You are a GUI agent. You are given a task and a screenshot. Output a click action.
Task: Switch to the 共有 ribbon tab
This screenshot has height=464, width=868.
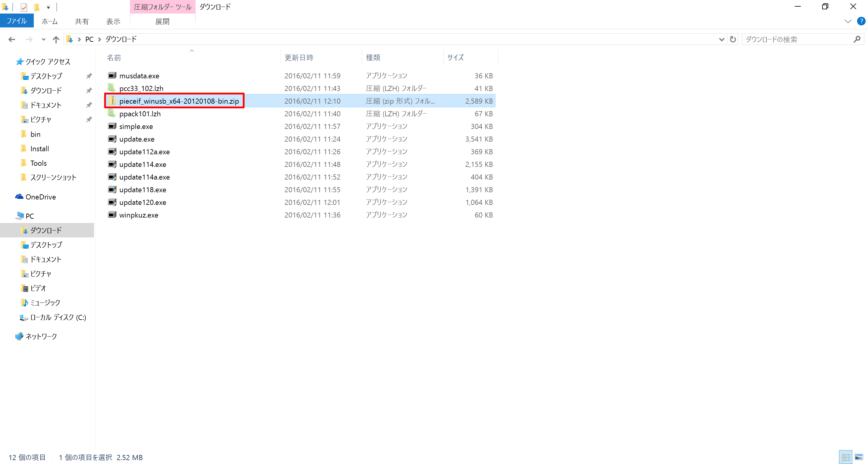pos(82,21)
